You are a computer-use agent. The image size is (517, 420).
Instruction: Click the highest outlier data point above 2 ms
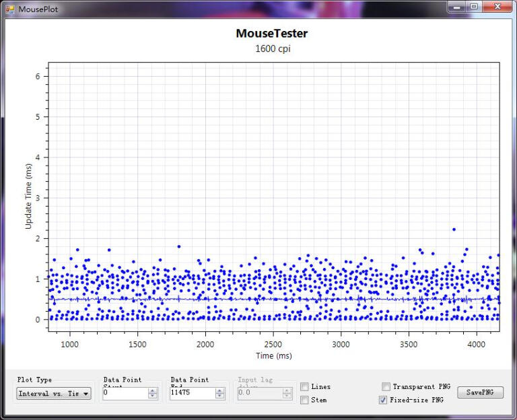click(x=454, y=230)
